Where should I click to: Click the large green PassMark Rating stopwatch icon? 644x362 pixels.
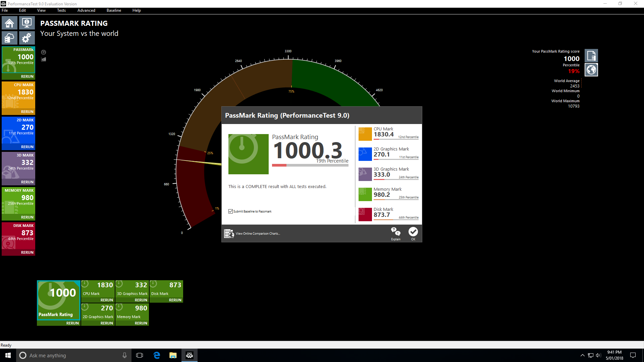[249, 154]
